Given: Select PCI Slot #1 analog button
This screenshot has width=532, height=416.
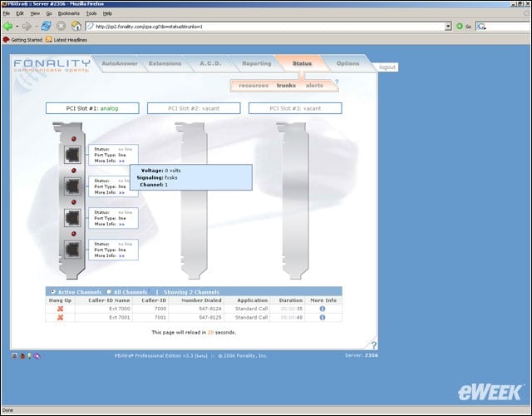Looking at the screenshot, I should click(x=92, y=108).
